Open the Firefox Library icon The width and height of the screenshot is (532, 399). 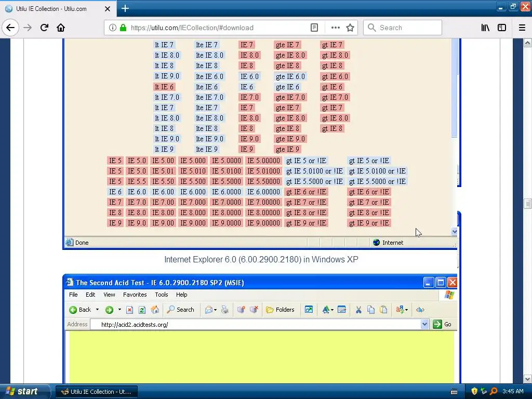pos(485,28)
